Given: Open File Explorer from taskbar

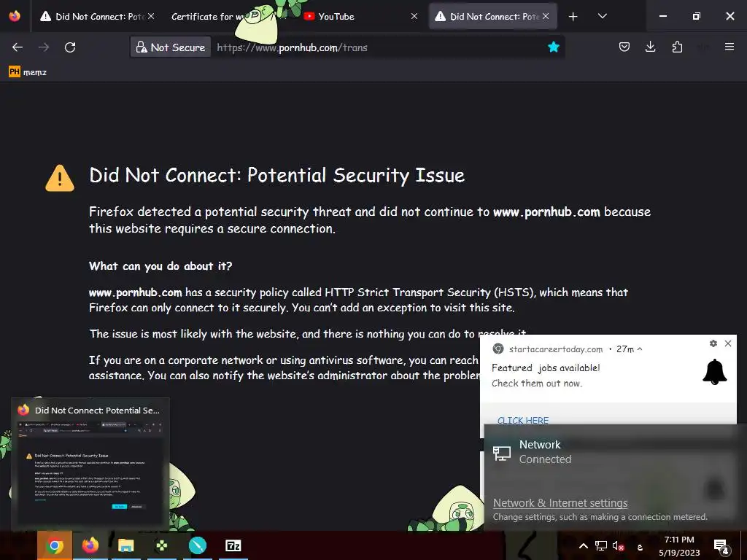Looking at the screenshot, I should 125,545.
